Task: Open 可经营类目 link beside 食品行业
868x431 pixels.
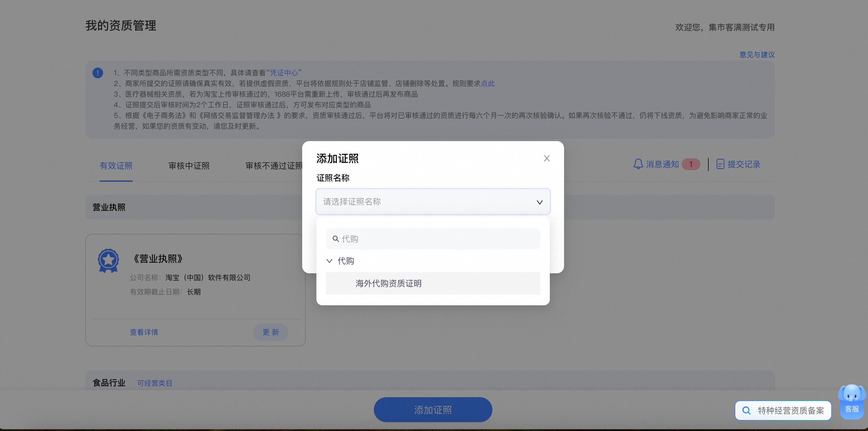Action: coord(155,383)
